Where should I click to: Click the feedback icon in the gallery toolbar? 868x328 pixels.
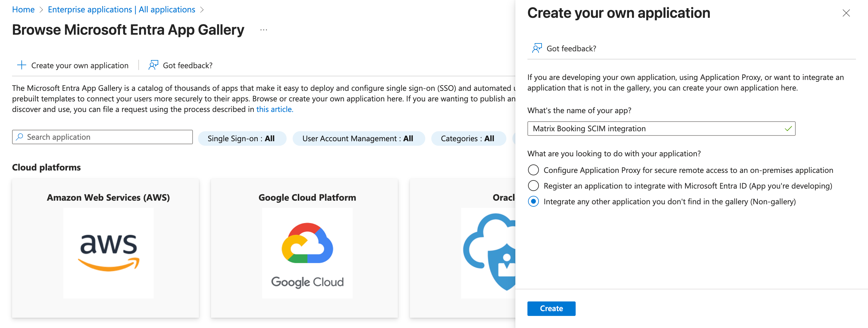click(x=153, y=65)
